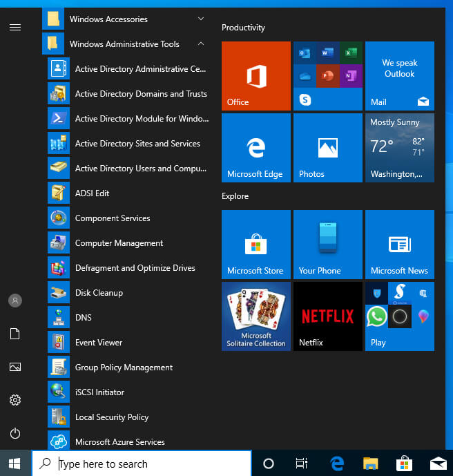Open Component Services icon
The height and width of the screenshot is (476, 453).
point(59,218)
